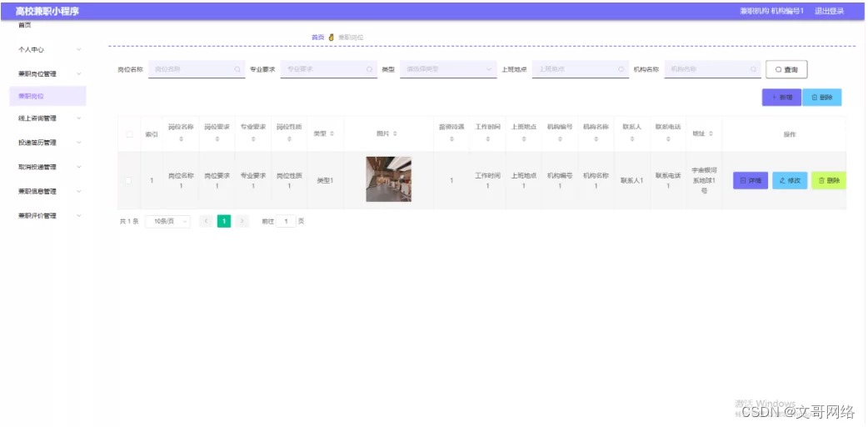
Task: Click the purple 新增 button
Action: (781, 97)
